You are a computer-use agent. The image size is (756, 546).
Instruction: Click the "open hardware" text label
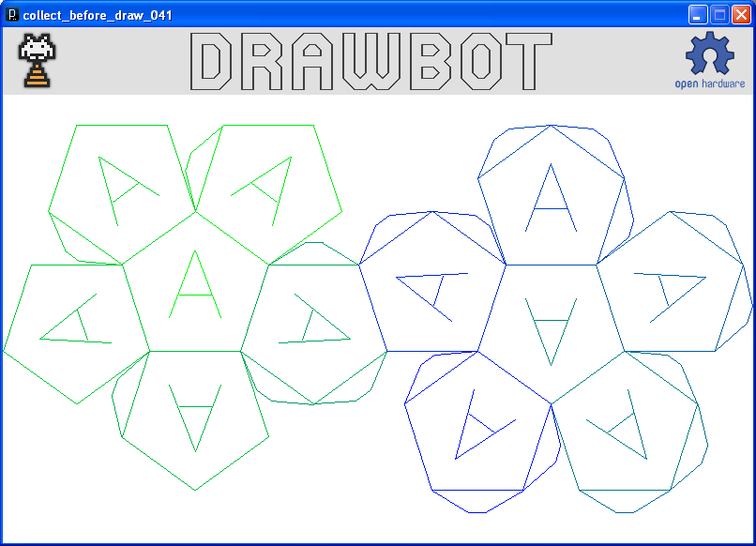tap(710, 83)
